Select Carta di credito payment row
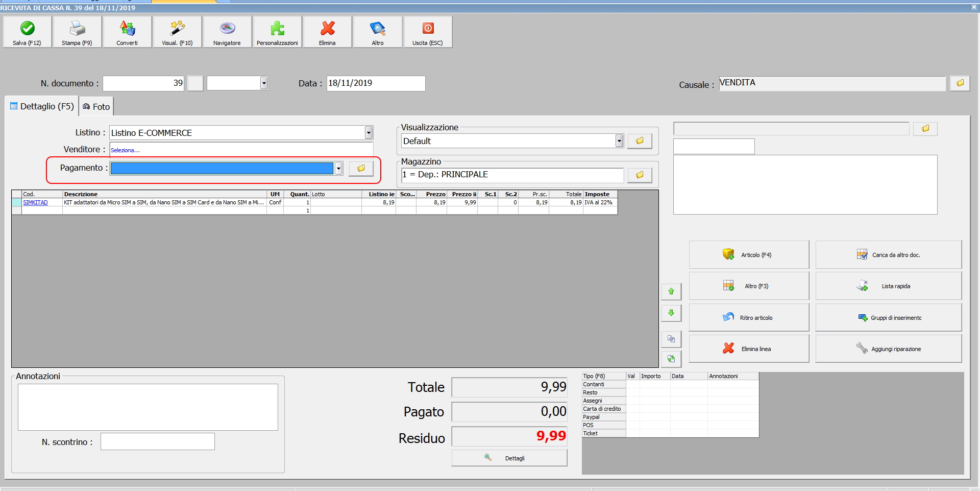This screenshot has height=491, width=980. click(604, 409)
